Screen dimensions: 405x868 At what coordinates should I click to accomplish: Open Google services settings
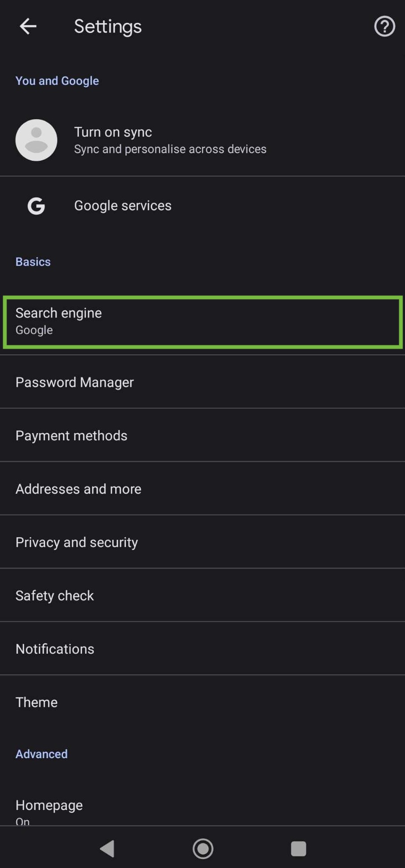[123, 205]
